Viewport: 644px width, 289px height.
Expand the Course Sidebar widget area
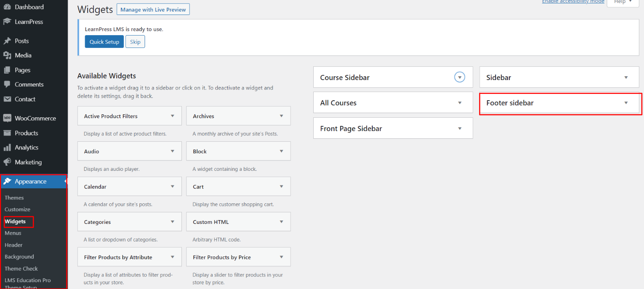coord(459,77)
